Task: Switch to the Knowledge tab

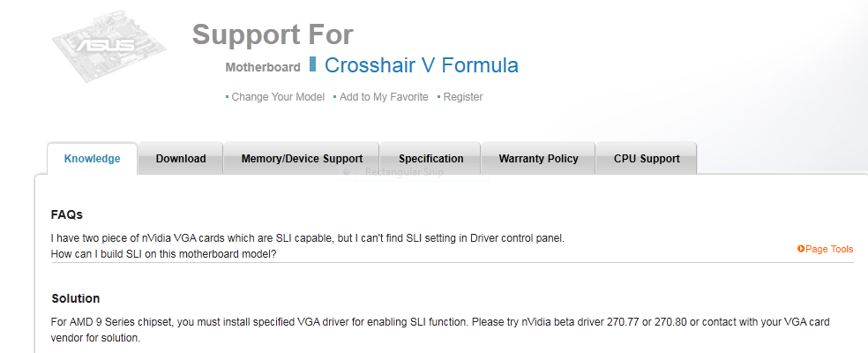Action: pyautogui.click(x=92, y=159)
